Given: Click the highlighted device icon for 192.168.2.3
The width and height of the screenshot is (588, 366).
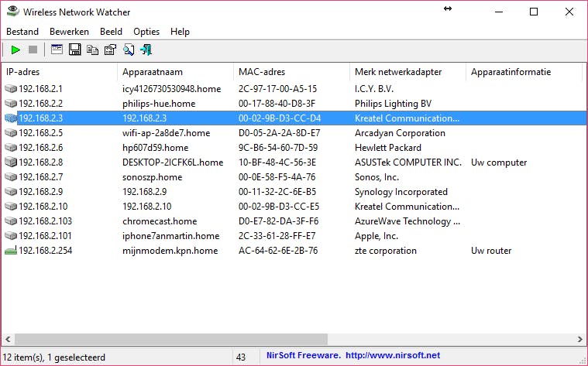Looking at the screenshot, I should coord(11,118).
